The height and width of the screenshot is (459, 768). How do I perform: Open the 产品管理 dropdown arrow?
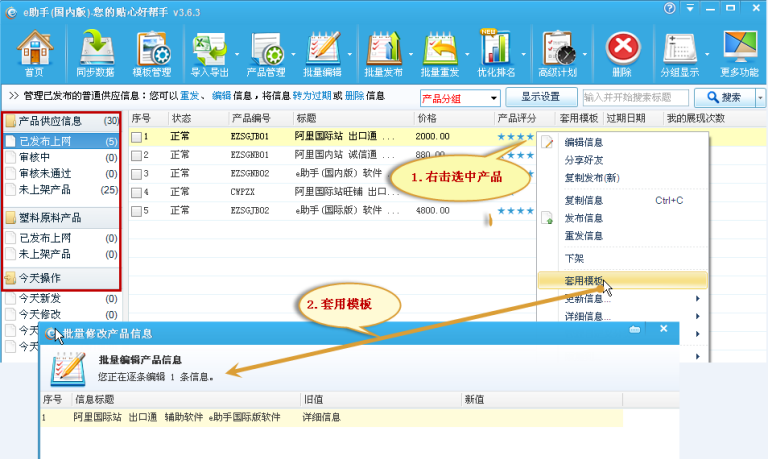[x=293, y=54]
